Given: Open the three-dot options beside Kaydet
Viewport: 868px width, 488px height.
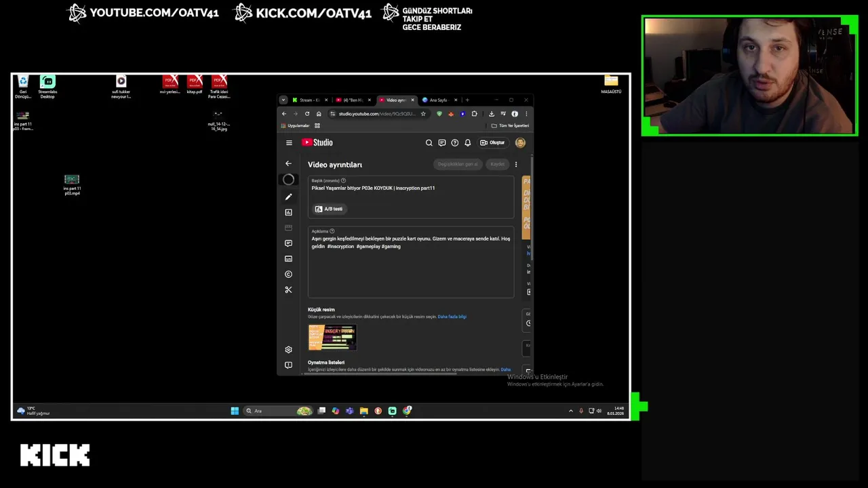Looking at the screenshot, I should tap(515, 164).
